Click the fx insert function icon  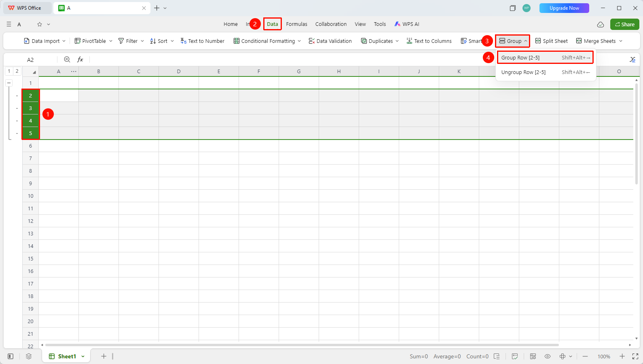point(80,59)
